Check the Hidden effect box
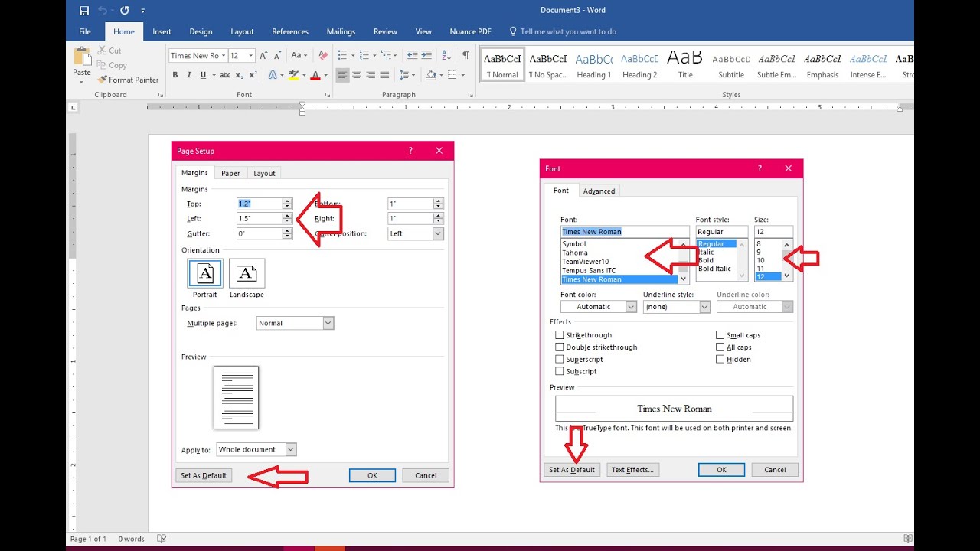The image size is (980, 551). tap(720, 359)
